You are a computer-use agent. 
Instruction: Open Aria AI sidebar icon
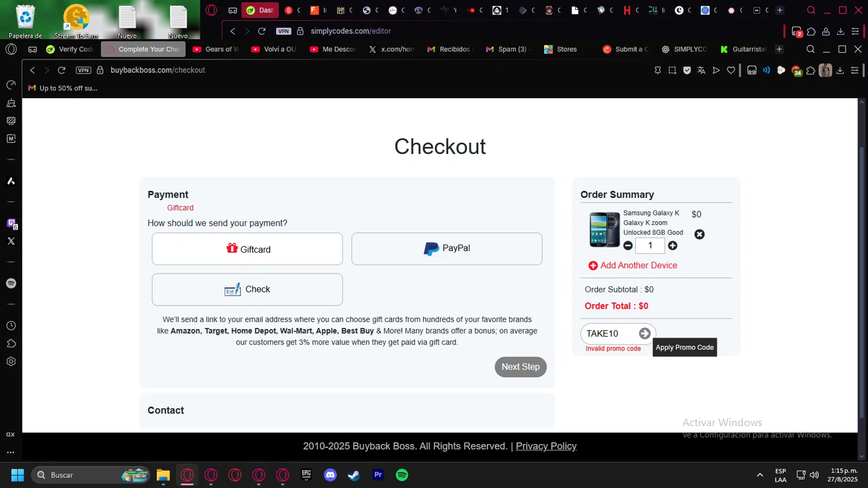pos(11,181)
